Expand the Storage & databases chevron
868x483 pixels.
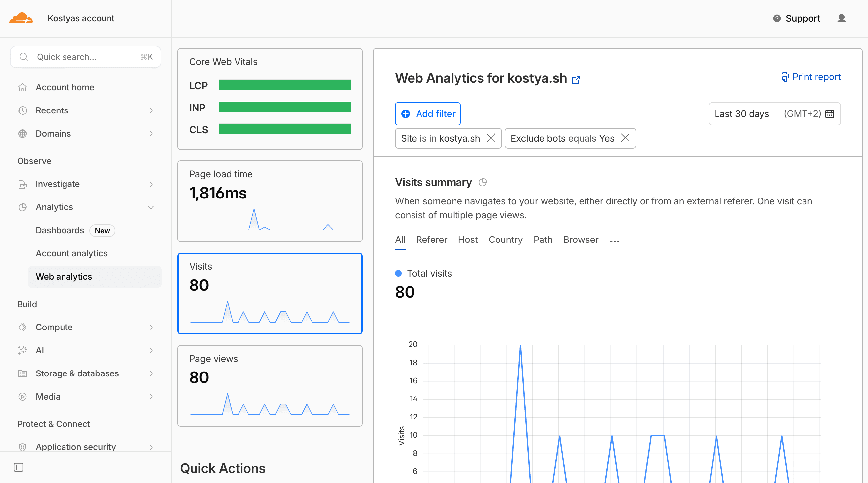coord(151,373)
